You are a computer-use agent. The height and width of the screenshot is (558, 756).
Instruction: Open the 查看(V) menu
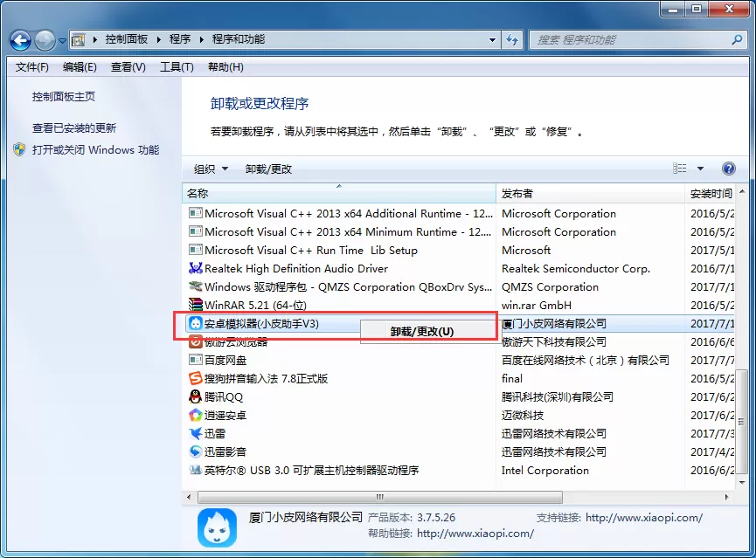point(128,67)
